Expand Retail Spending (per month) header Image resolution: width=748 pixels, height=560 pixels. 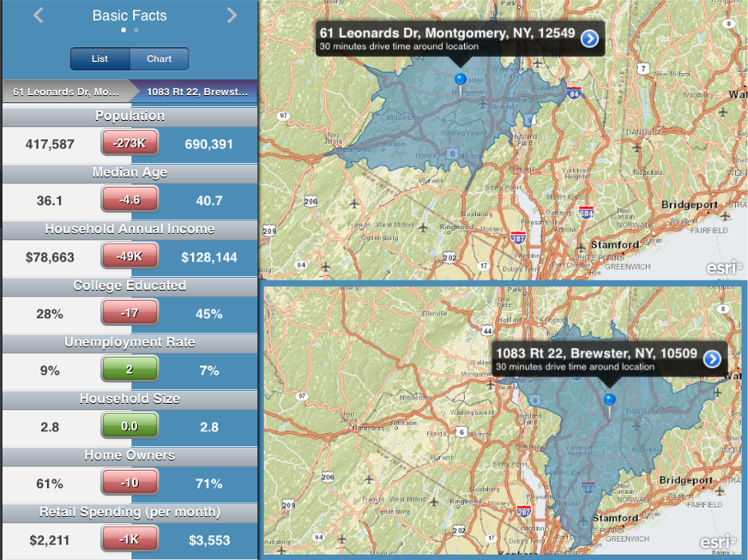130,512
